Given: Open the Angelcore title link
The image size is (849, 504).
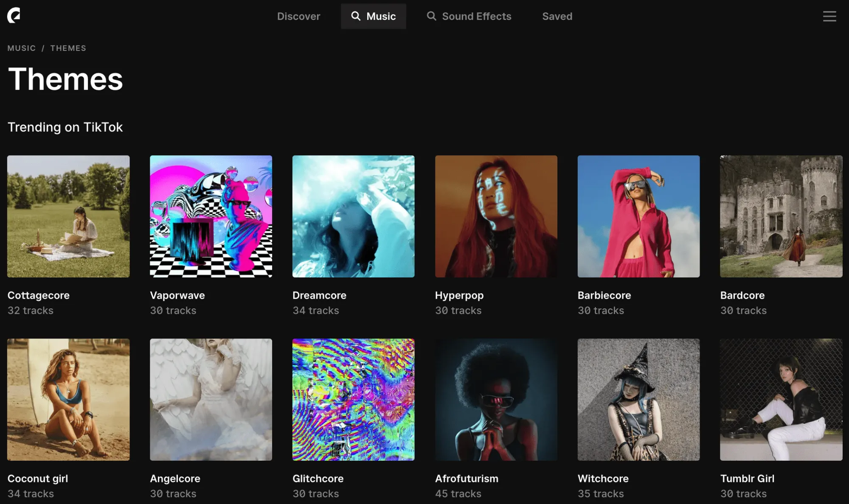Looking at the screenshot, I should [175, 478].
